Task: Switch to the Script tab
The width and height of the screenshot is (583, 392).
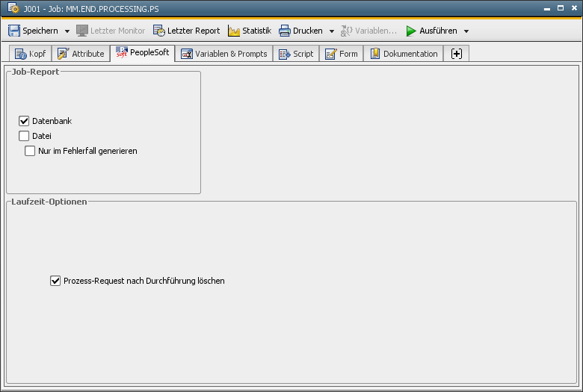Action: (296, 54)
